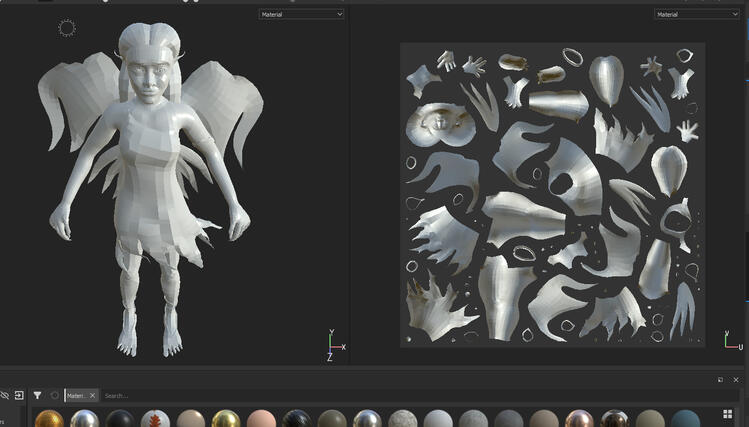The image size is (749, 427).
Task: Remove the 'Materi...' filter tag with X
Action: [93, 396]
